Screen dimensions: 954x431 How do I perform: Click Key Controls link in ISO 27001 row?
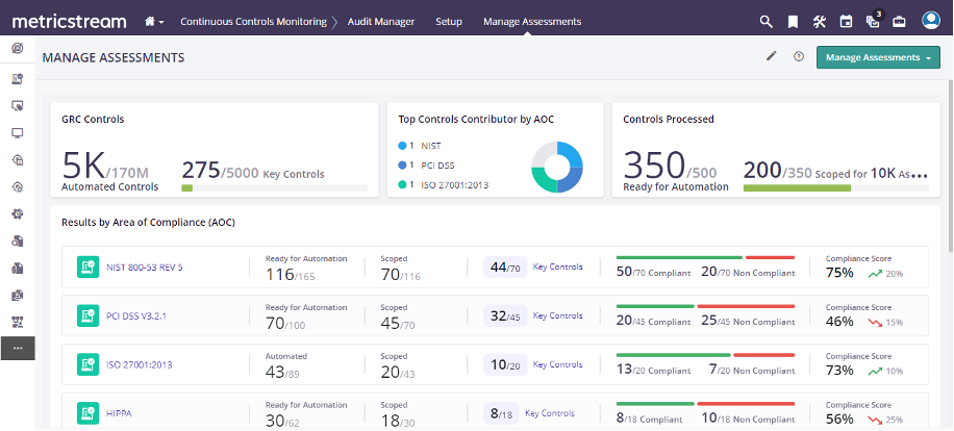pos(557,364)
